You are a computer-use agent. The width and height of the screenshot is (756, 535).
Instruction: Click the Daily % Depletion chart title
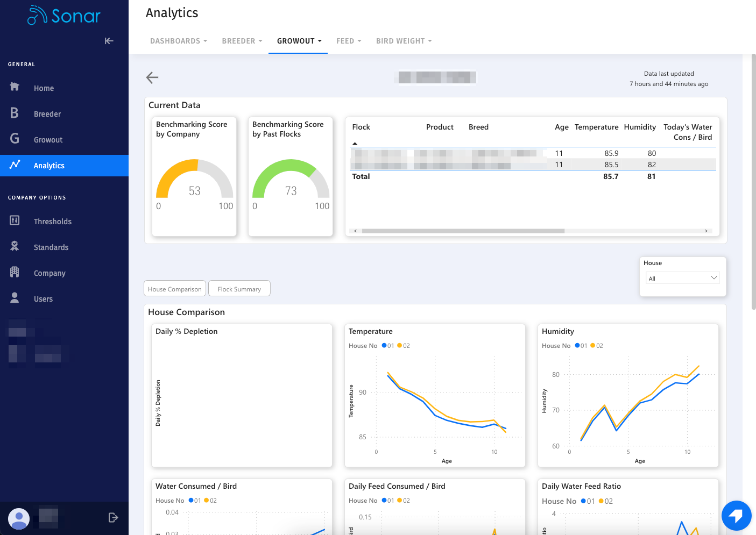(186, 331)
